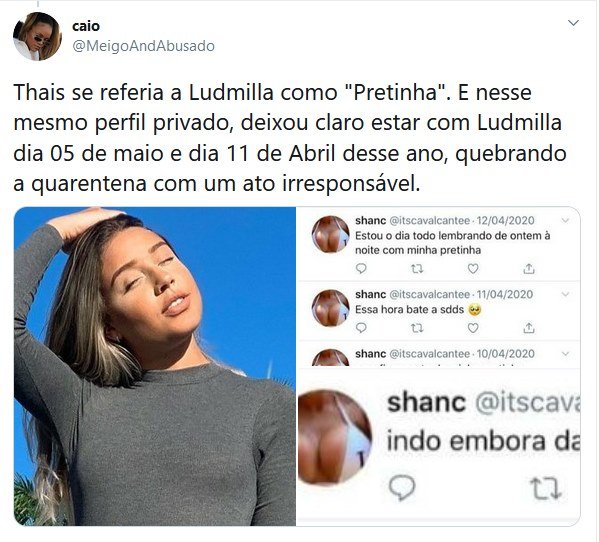Open caio's profile avatar
Viewport: 599px width, 542px height.
[x=37, y=36]
